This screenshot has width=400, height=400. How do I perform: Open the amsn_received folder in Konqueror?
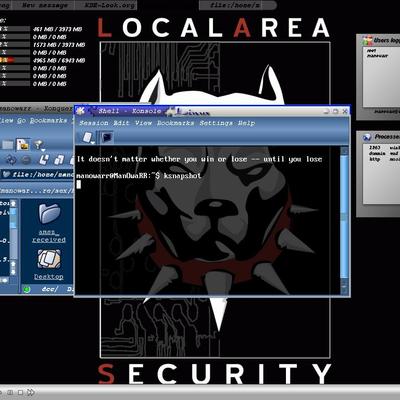tap(49, 213)
